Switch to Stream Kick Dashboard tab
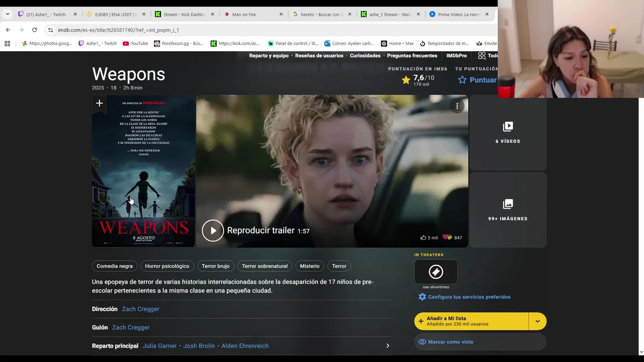This screenshot has width=644, height=362. (184, 15)
